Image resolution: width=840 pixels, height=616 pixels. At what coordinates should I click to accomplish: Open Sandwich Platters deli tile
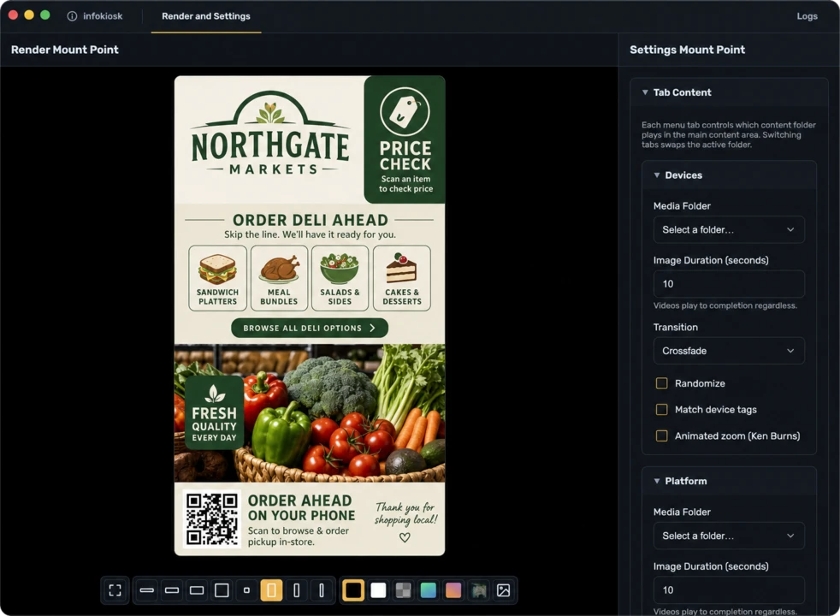(x=217, y=278)
